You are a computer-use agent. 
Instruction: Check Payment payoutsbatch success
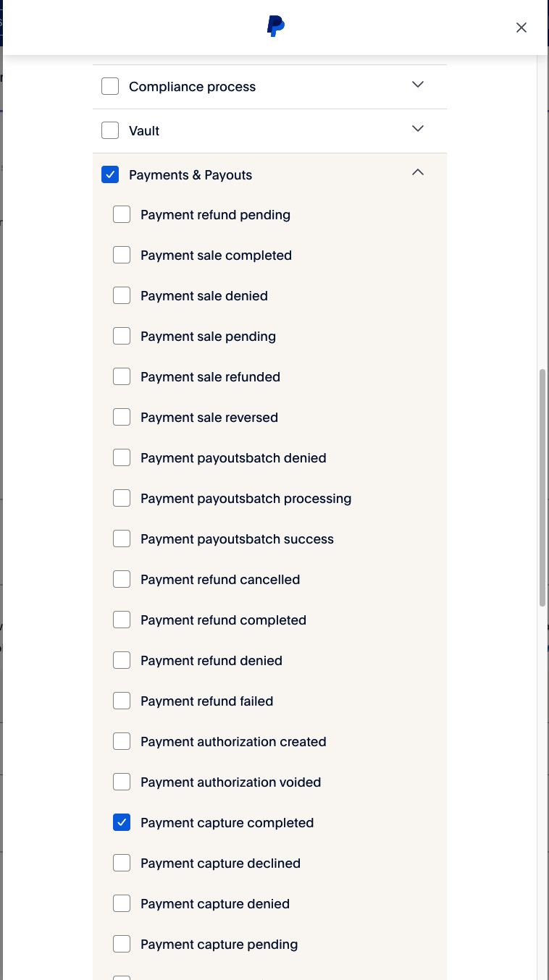point(122,539)
